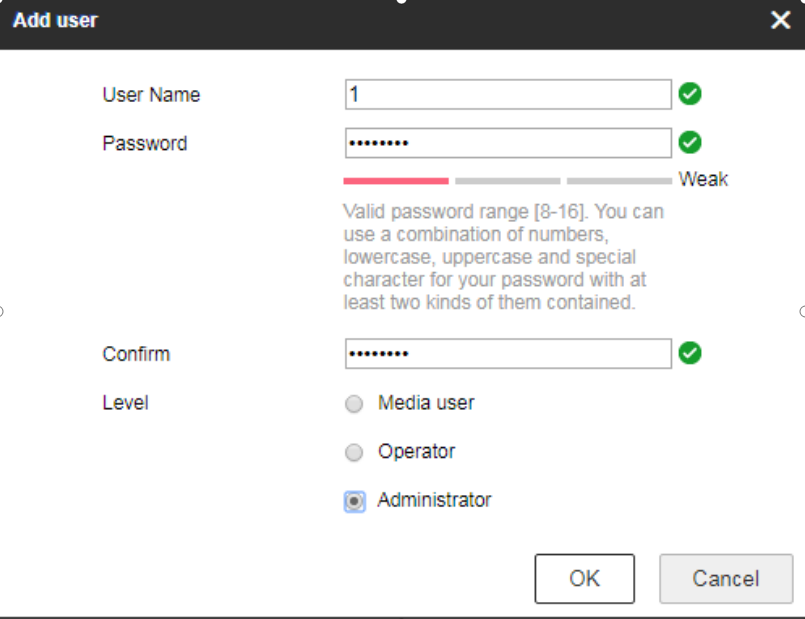Click the Administrator label text
This screenshot has width=805, height=619.
[434, 500]
